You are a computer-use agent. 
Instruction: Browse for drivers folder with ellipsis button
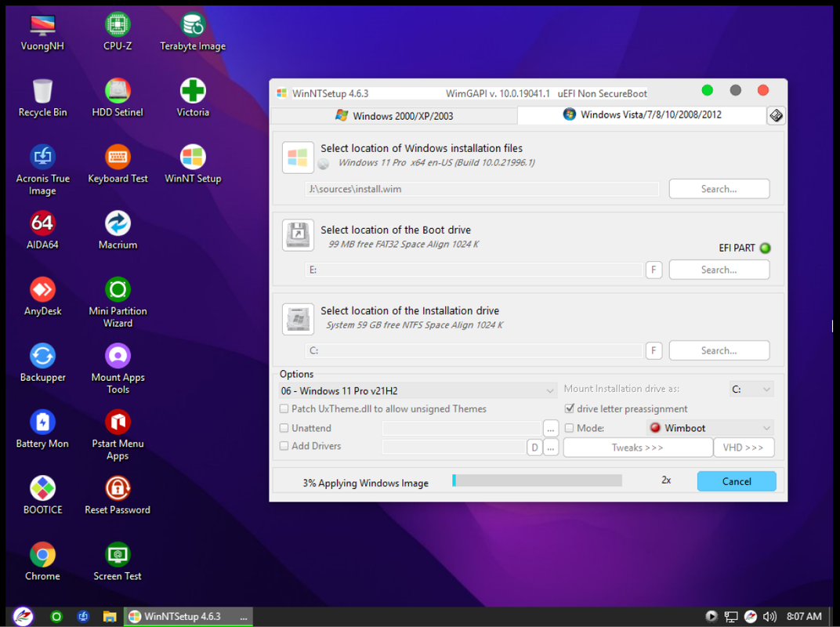tap(551, 448)
